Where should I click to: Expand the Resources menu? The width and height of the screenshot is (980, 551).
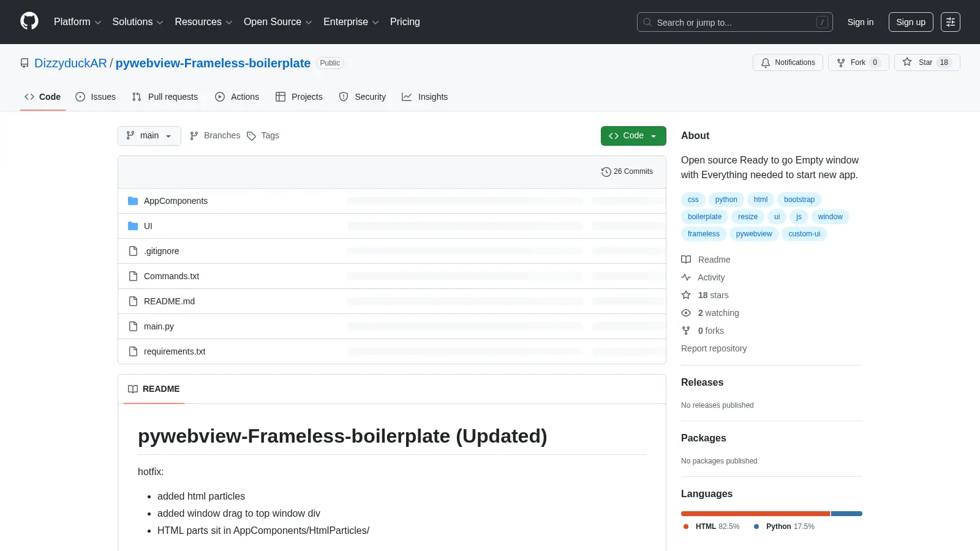click(x=203, y=22)
